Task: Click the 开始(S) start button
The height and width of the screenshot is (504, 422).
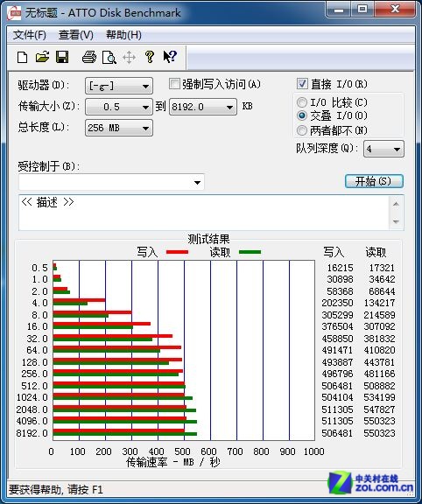Action: (x=374, y=181)
